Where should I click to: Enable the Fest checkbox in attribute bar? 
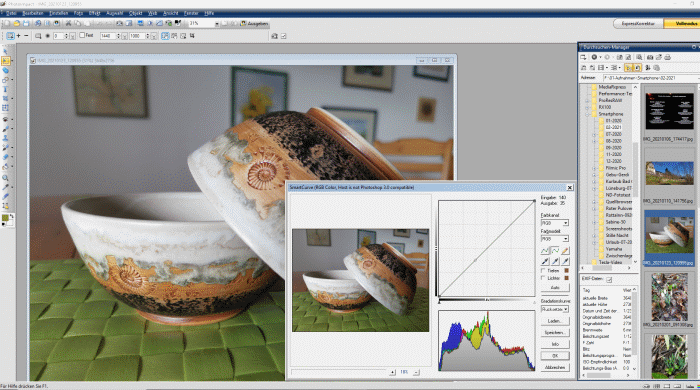pyautogui.click(x=82, y=35)
